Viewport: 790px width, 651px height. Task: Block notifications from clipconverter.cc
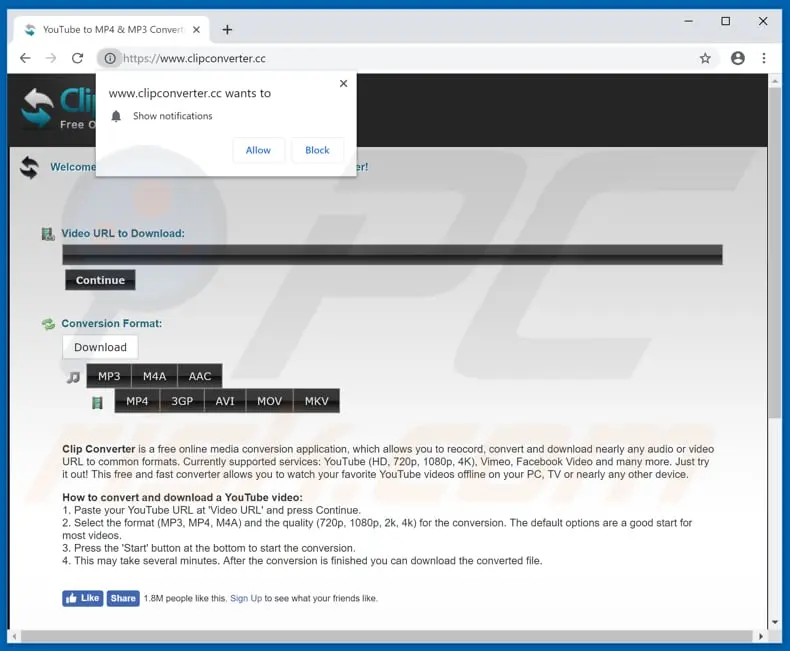(317, 150)
